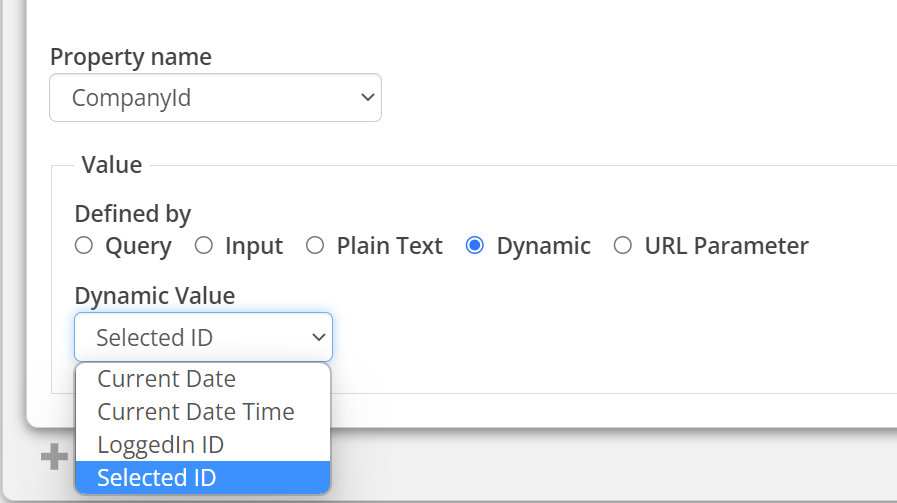Click the 'Dynamic Value' field label
This screenshot has height=503, width=897.
click(155, 296)
